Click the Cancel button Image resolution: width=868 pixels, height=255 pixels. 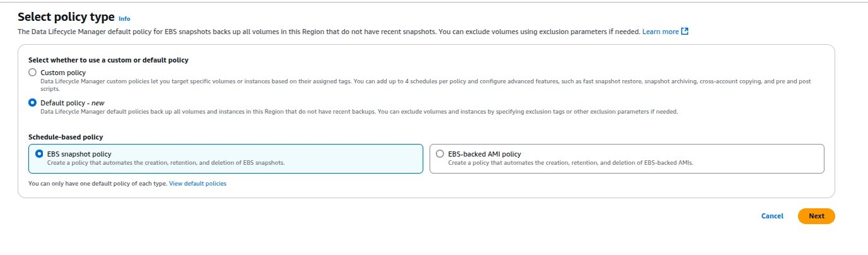click(772, 216)
